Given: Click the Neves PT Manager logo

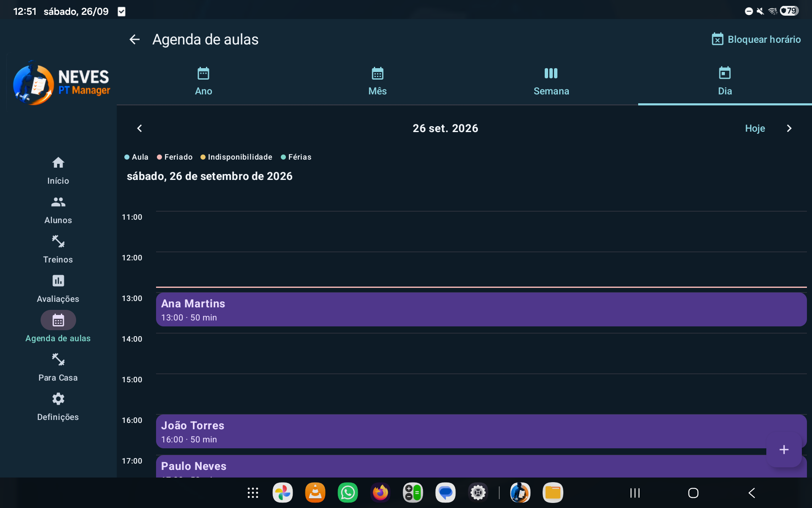Looking at the screenshot, I should (62, 83).
